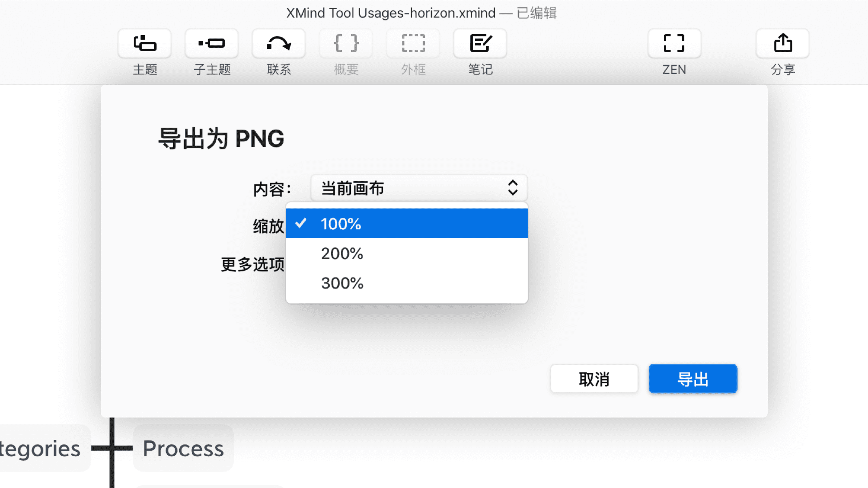Select the 主题 (Topic) tool
The image size is (868, 488).
(x=144, y=44)
